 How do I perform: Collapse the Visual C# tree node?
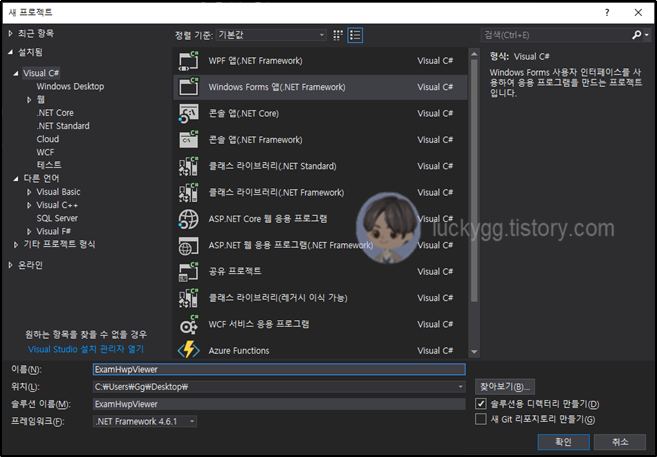[x=16, y=73]
